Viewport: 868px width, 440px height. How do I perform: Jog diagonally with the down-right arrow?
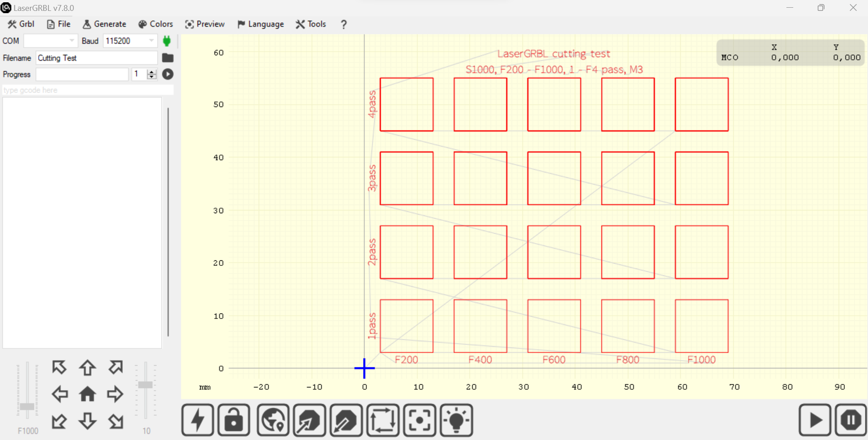coord(116,421)
